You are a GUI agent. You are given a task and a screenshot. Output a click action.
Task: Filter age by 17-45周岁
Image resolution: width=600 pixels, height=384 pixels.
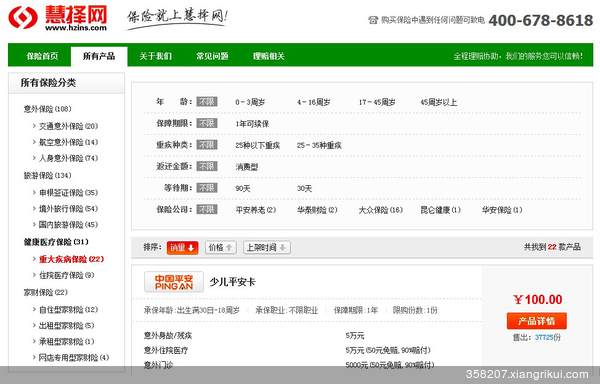coord(377,102)
